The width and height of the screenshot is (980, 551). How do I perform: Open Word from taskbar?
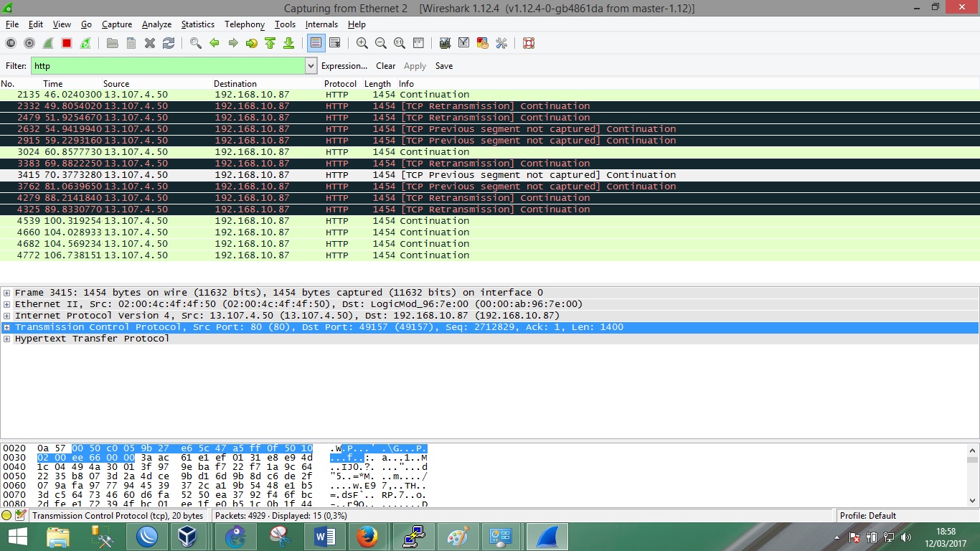(324, 537)
